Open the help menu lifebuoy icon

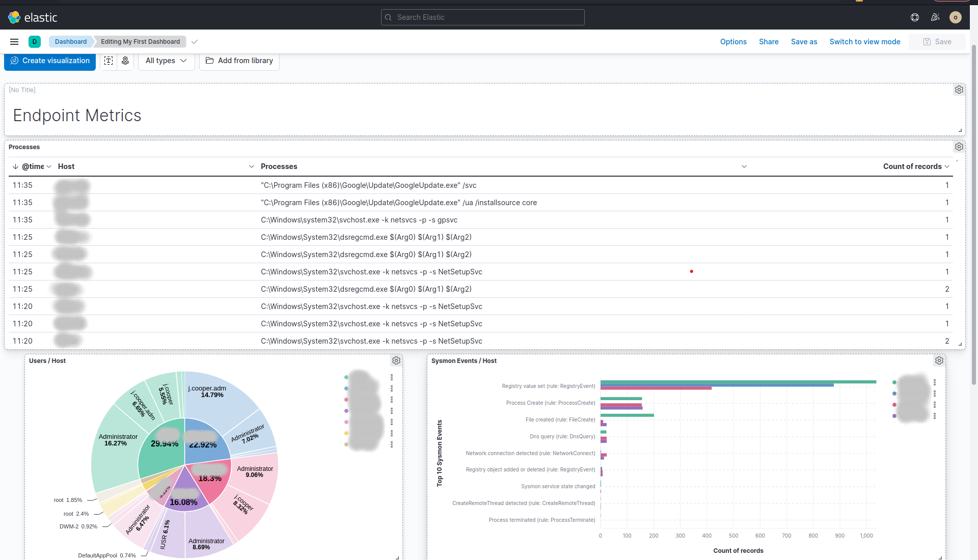pyautogui.click(x=915, y=17)
